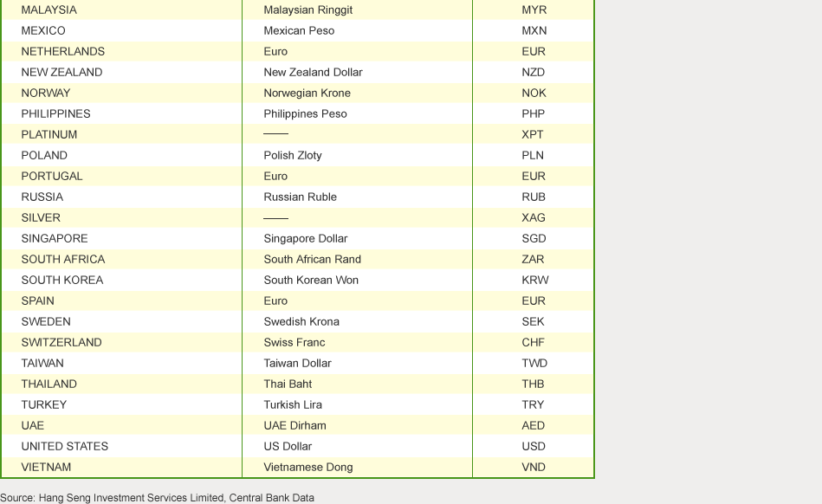Select the Mexican Peso currency name
The height and width of the screenshot is (504, 822).
tap(299, 30)
